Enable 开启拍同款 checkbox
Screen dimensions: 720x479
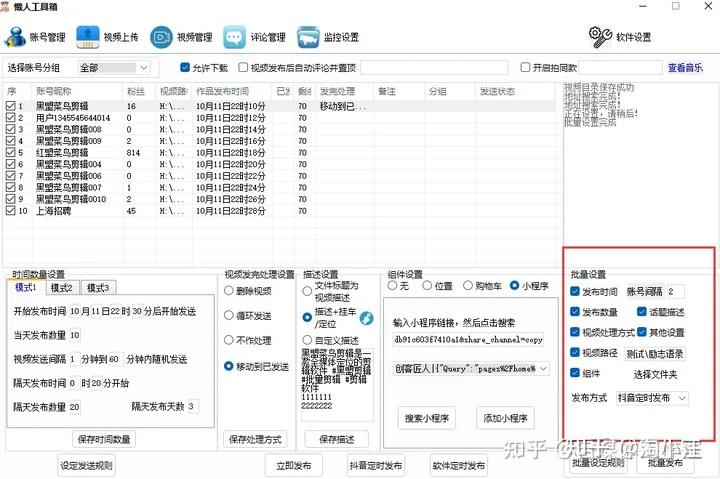click(x=525, y=68)
